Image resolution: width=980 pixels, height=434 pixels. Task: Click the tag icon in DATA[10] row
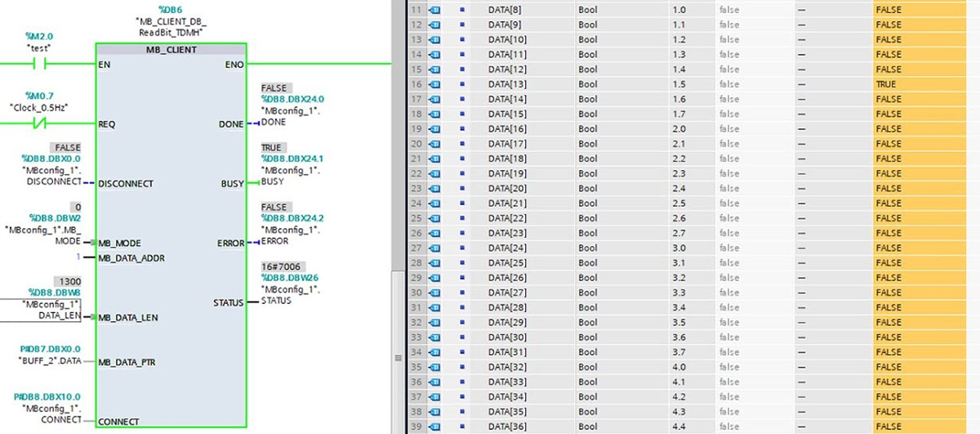pyautogui.click(x=434, y=39)
